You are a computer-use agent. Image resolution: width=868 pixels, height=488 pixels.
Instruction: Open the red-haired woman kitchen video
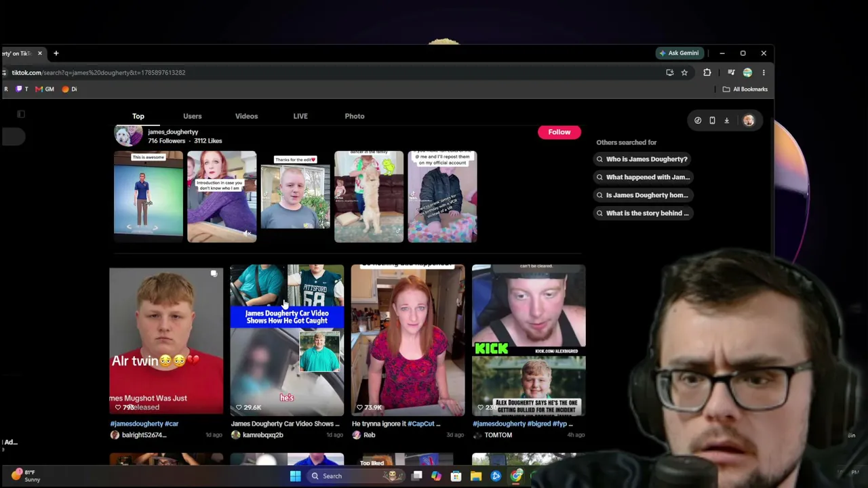(x=408, y=340)
